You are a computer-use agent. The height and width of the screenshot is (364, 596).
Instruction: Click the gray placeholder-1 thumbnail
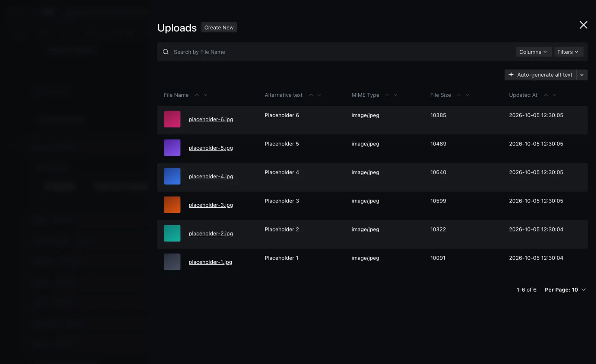point(172,262)
